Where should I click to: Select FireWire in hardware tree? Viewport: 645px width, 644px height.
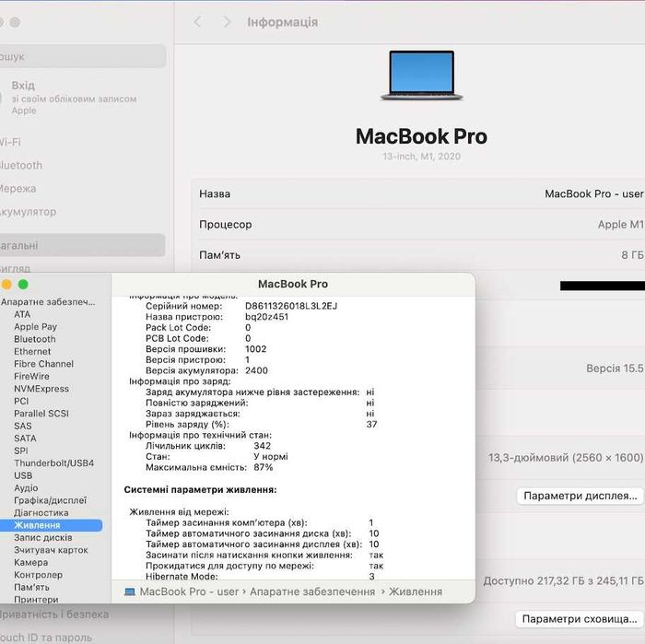pos(31,376)
